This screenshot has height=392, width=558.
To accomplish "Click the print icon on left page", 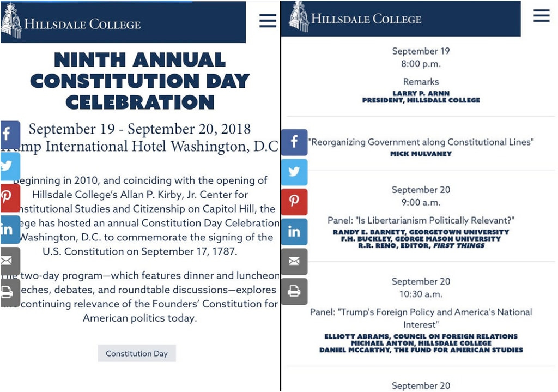I will tap(10, 293).
